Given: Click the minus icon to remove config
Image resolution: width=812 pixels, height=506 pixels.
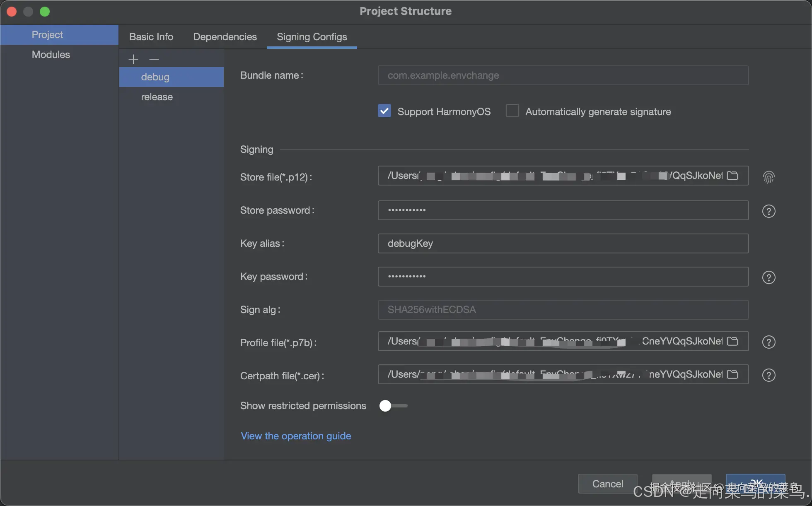Looking at the screenshot, I should click(x=154, y=59).
